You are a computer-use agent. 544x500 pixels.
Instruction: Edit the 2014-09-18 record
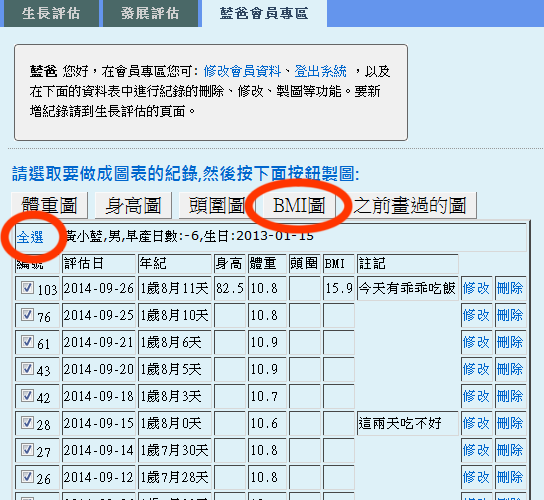pyautogui.click(x=476, y=396)
